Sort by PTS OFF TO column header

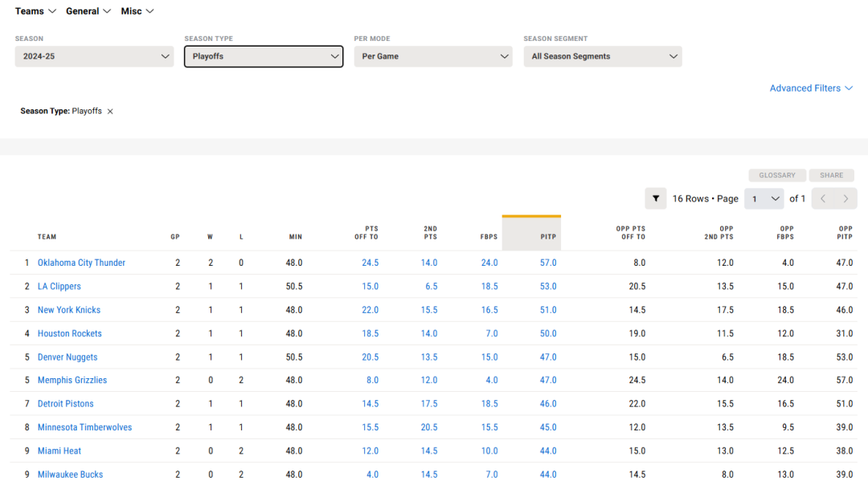pos(366,233)
